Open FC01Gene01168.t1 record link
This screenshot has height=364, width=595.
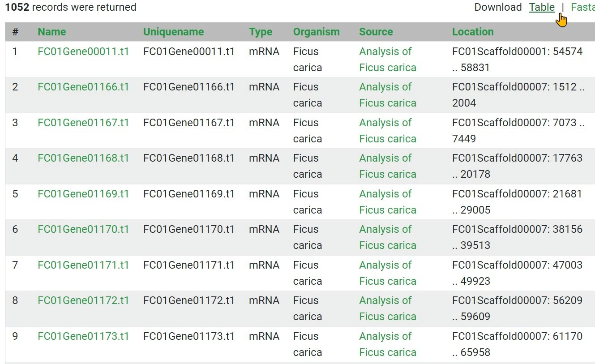coord(83,158)
